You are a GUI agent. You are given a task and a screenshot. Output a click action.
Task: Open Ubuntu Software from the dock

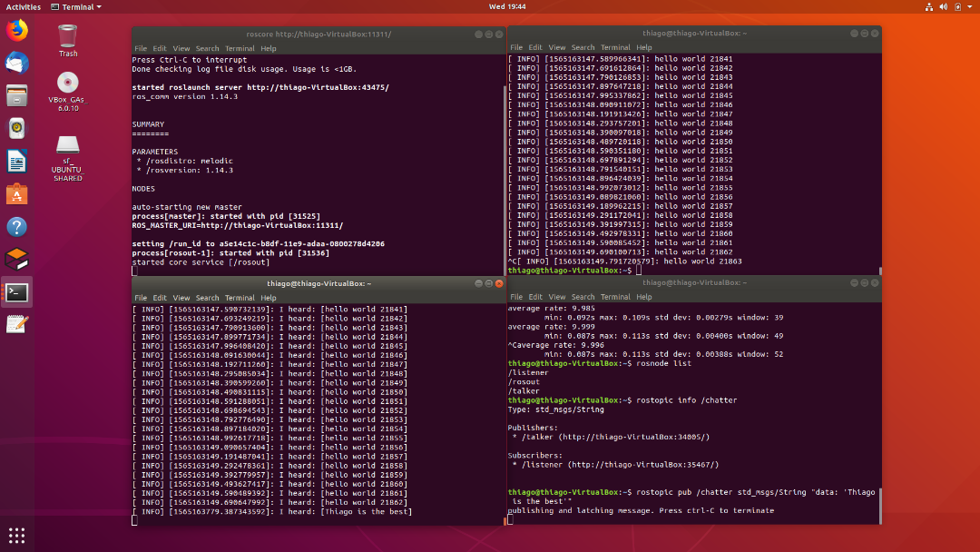(16, 193)
